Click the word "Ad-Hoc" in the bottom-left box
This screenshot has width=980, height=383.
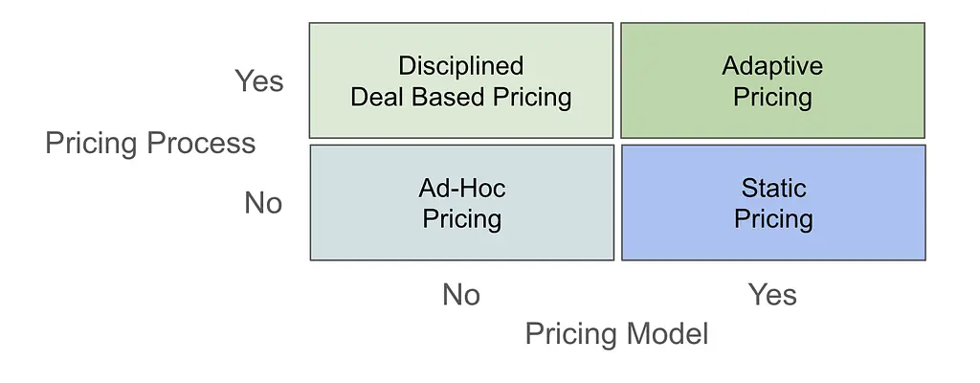(x=462, y=188)
